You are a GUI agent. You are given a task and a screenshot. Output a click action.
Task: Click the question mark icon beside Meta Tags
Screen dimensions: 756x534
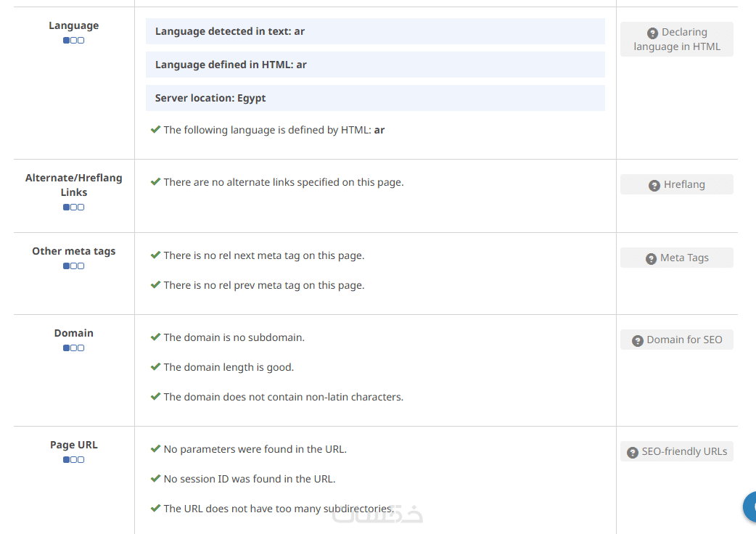pyautogui.click(x=651, y=258)
